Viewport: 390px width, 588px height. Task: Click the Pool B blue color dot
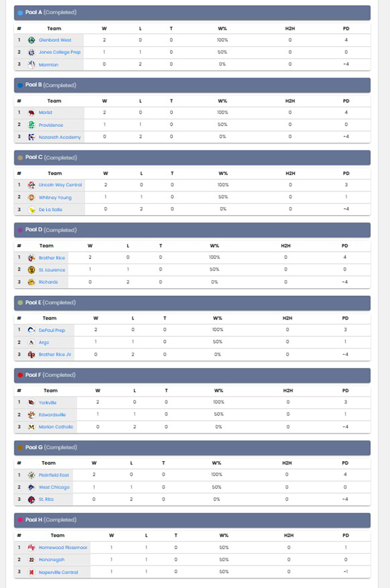[20, 85]
